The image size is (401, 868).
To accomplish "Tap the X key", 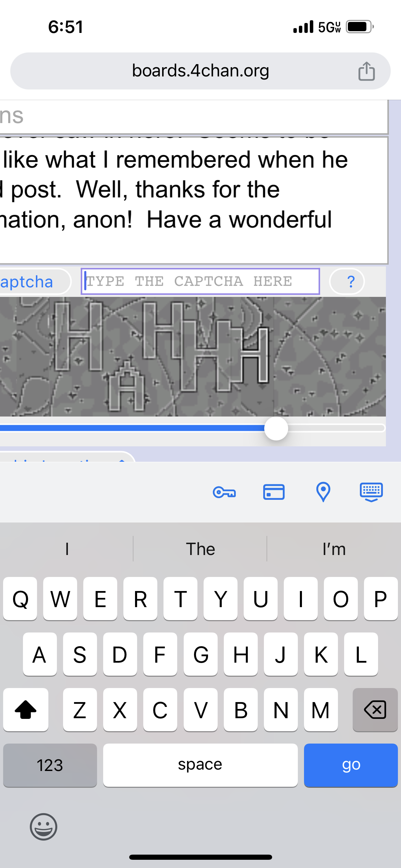I will click(120, 710).
